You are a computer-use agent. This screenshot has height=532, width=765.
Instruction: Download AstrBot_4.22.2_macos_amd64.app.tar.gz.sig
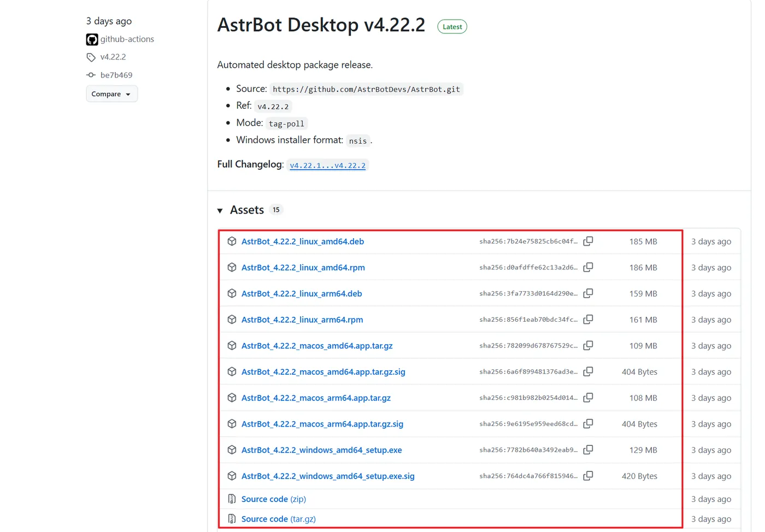tap(323, 372)
